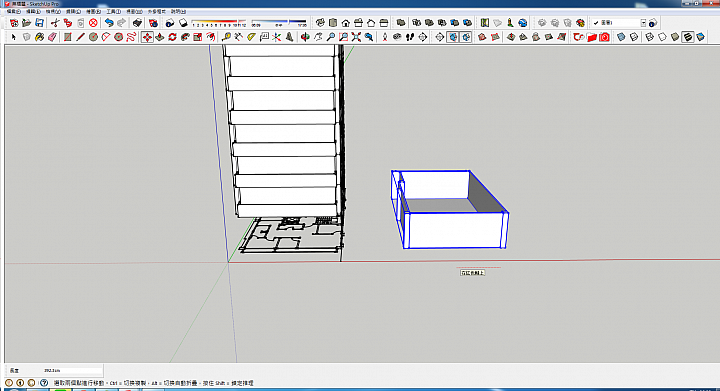Select the Walk footprints tool
This screenshot has width=720, height=391.
[x=410, y=37]
